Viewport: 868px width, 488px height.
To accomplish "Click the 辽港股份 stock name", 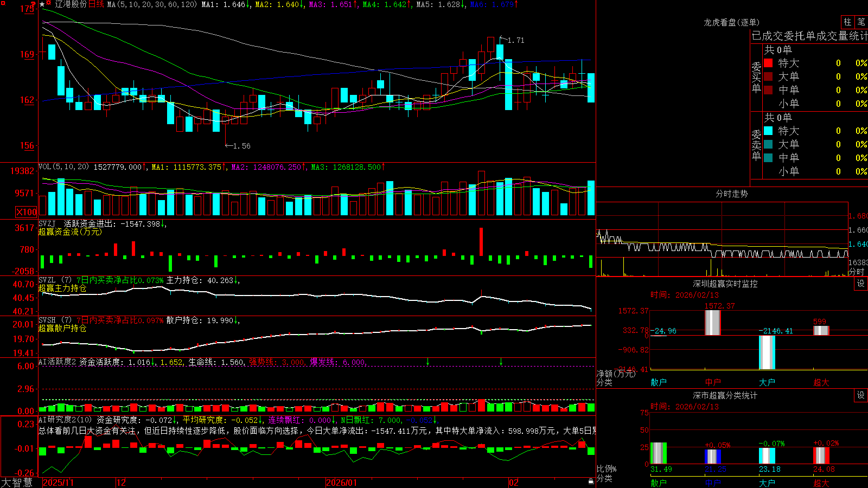I will coord(71,4).
